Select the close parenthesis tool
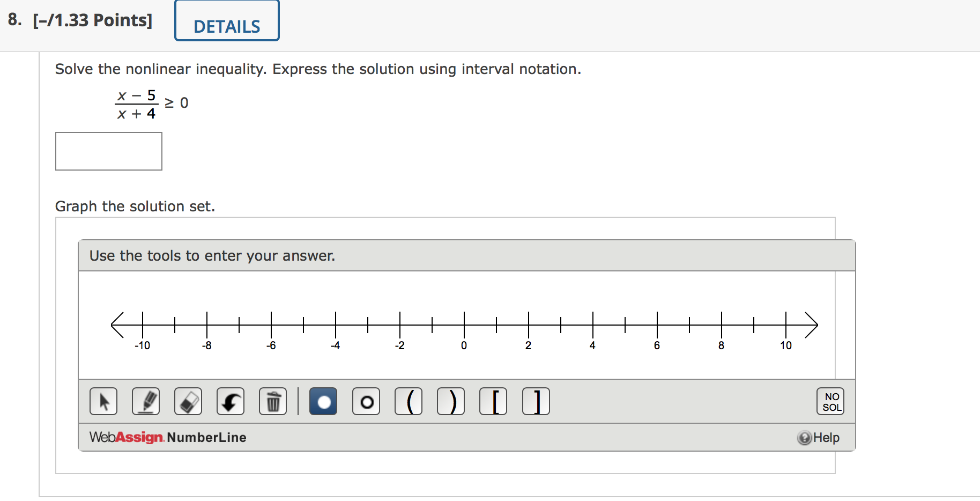The image size is (980, 501). point(451,401)
